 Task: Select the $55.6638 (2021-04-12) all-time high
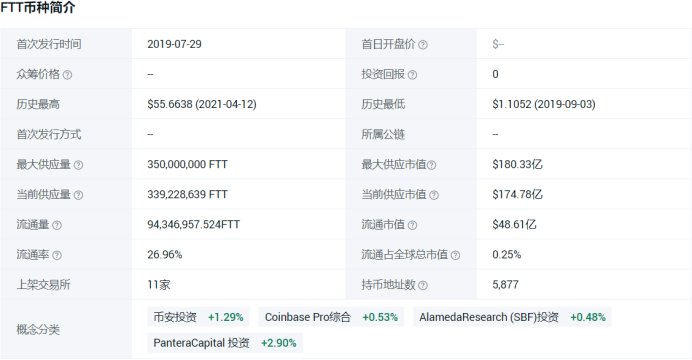pos(202,104)
